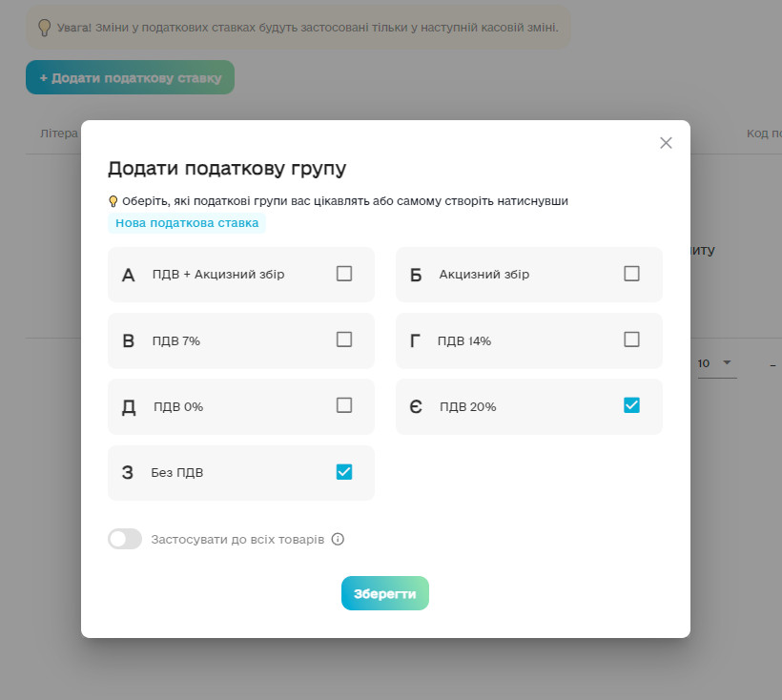Click the Літера column header
This screenshot has height=700, width=782.
pos(58,134)
